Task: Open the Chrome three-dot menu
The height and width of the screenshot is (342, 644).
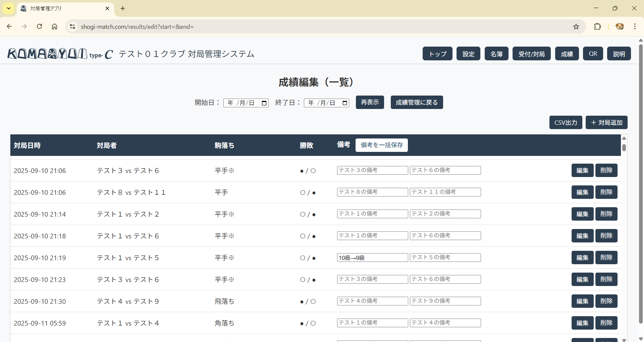Action: pos(635,26)
